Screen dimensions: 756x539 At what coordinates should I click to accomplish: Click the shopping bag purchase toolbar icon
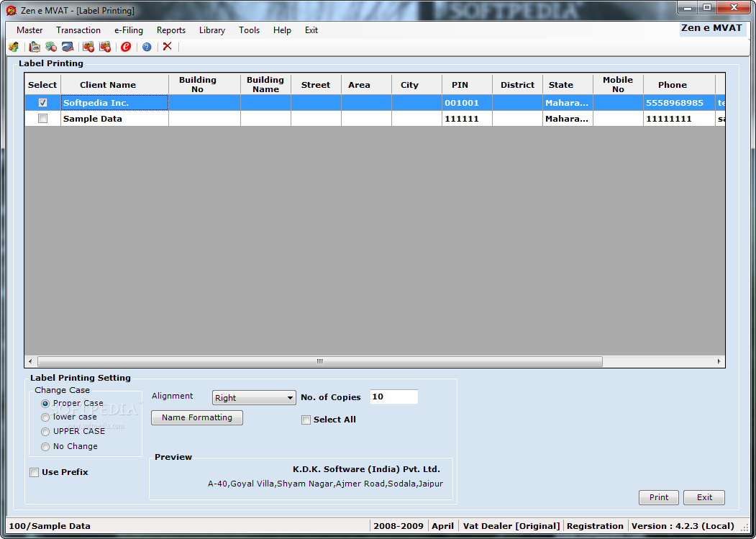(x=35, y=47)
